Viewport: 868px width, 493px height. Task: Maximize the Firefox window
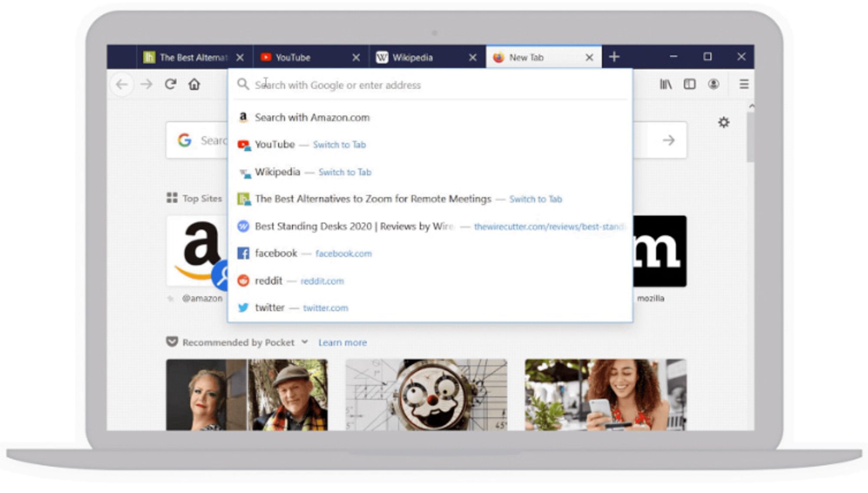point(707,57)
